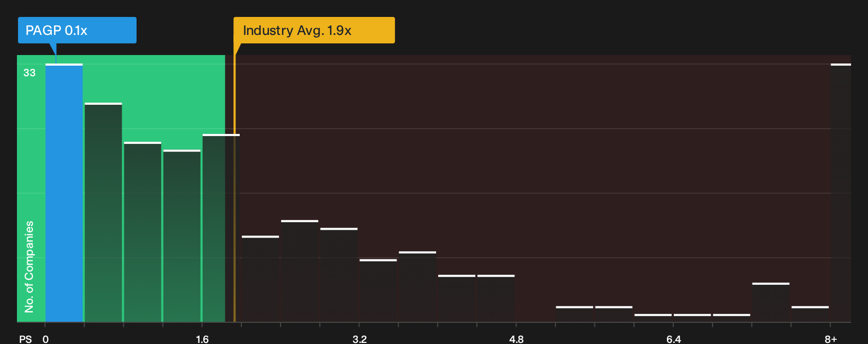The width and height of the screenshot is (868, 344).
Task: Click the PAGP 0.1x label
Action: tap(77, 30)
